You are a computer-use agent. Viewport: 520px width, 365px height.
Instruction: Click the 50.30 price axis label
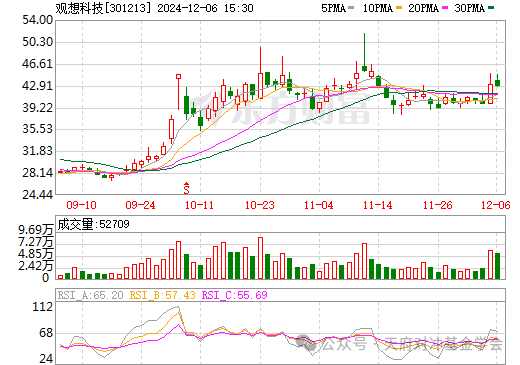[38, 42]
